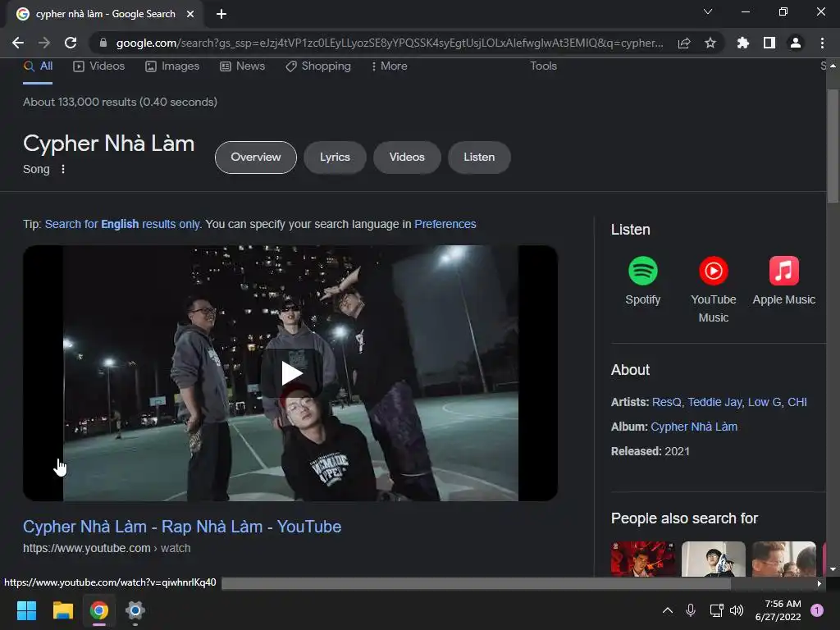Image resolution: width=840 pixels, height=630 pixels.
Task: Open Settings from the taskbar
Action: [135, 610]
